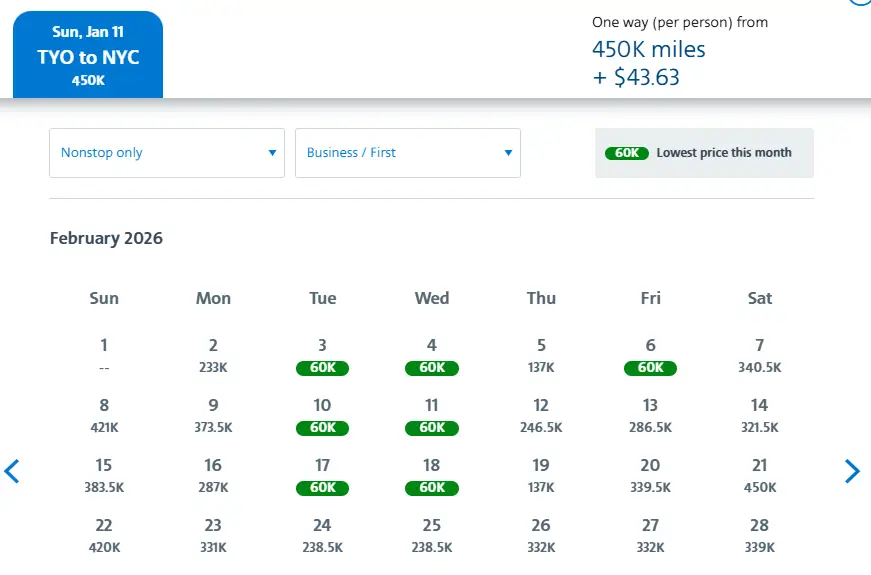Choose February 5 priced at 137K
The width and height of the screenshot is (871, 575).
point(541,356)
